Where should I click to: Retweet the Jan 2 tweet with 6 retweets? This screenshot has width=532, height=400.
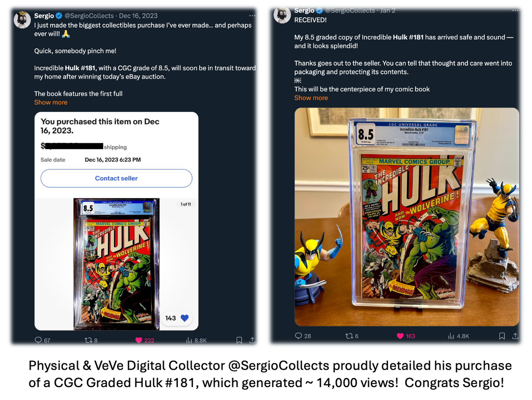[352, 336]
